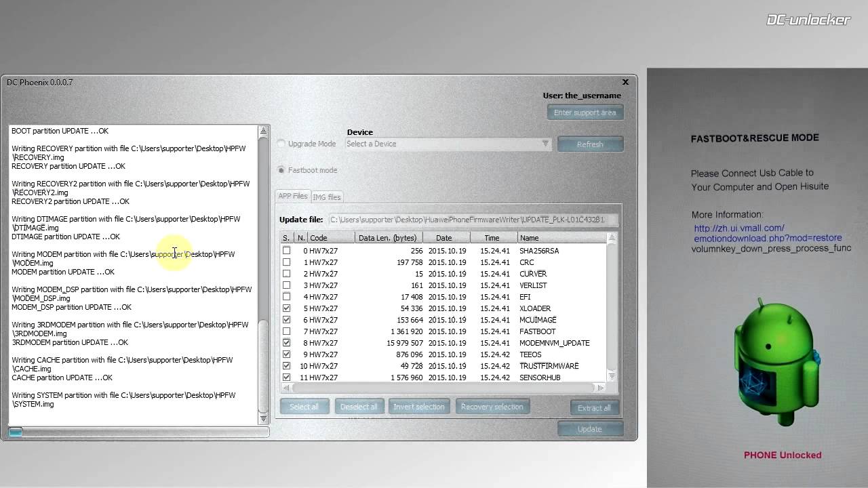Sort by the Name column header

coord(562,238)
